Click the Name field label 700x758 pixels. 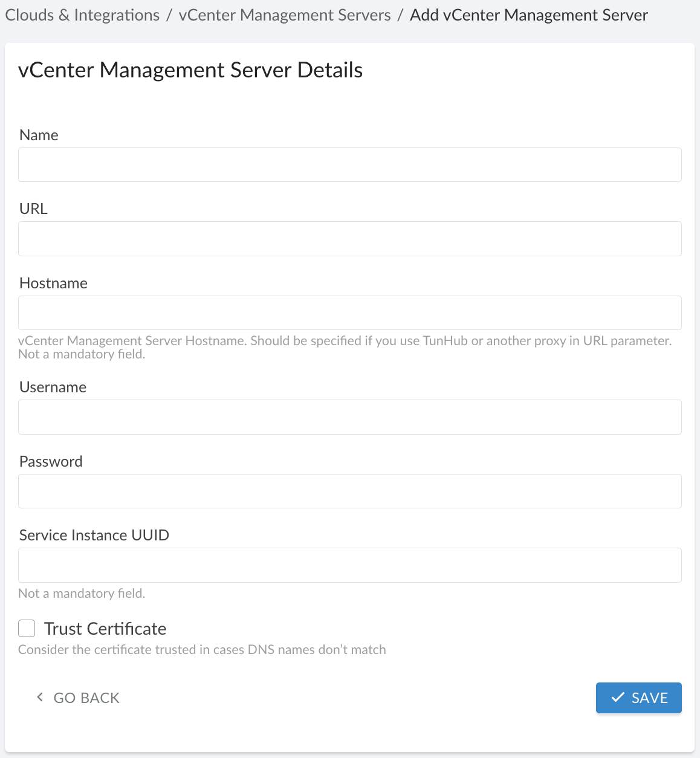39,135
